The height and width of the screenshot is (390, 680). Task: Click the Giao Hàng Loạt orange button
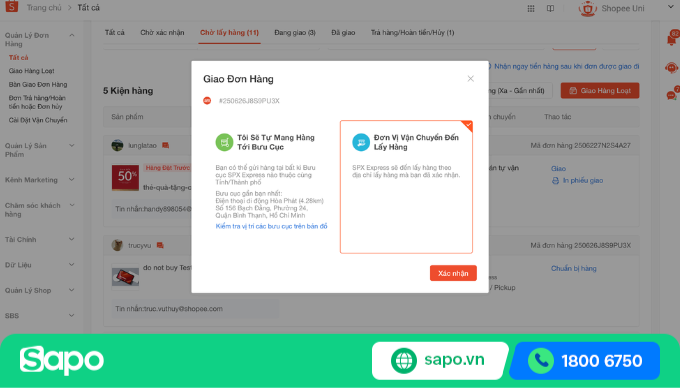click(600, 91)
